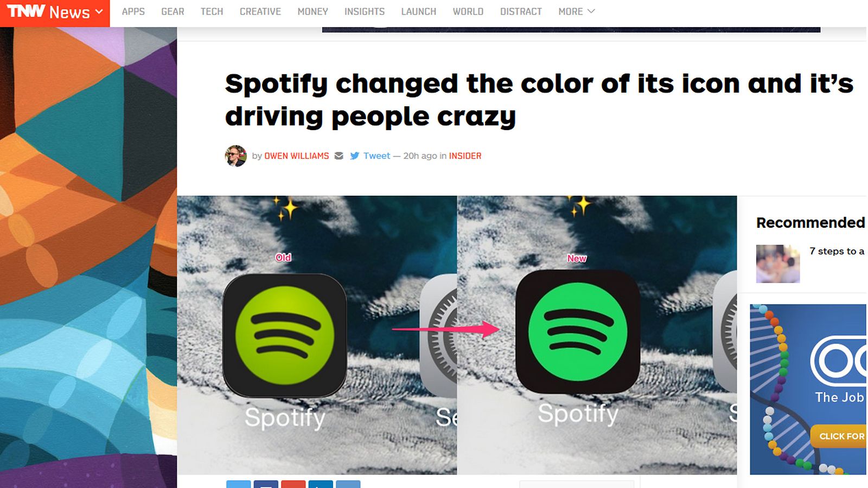Open the '7 steps to a' recommended article
Screen dimensions: 868x488
coord(837,251)
